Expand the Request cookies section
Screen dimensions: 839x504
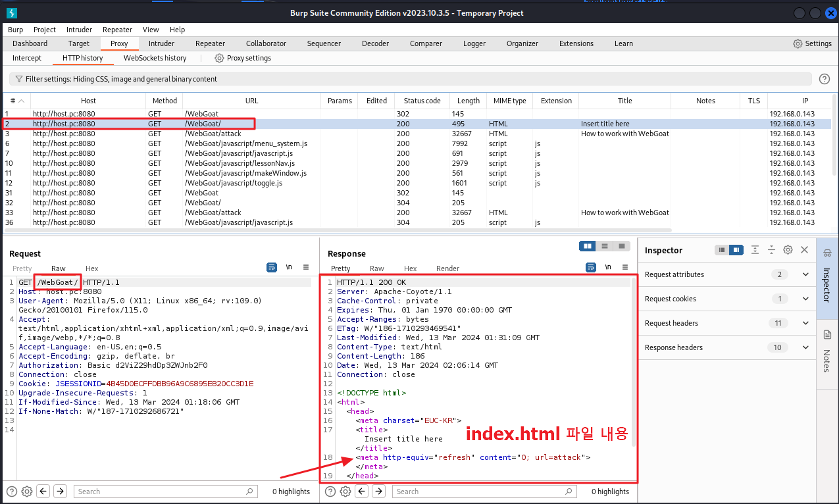point(805,299)
